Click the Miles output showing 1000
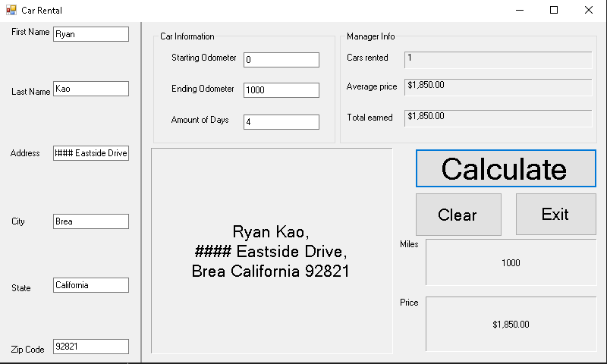Screen dimensions: 607x364 [511, 262]
